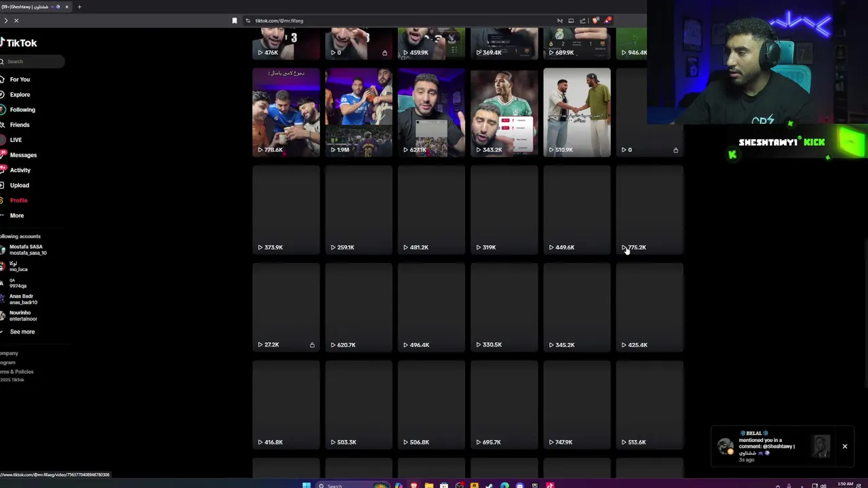Open the site settings icon in the address bar
Image resolution: width=868 pixels, height=488 pixels.
pos(248,20)
